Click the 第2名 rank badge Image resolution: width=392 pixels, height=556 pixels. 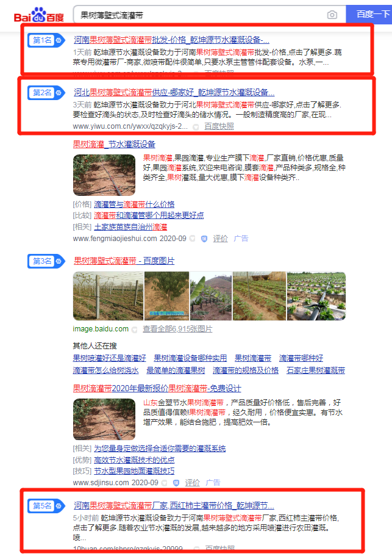pyautogui.click(x=46, y=93)
